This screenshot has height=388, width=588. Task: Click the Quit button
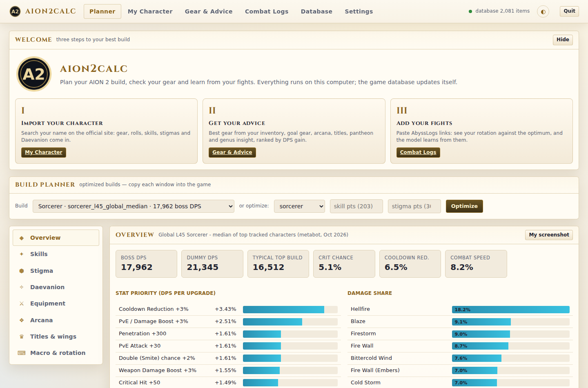click(x=569, y=11)
